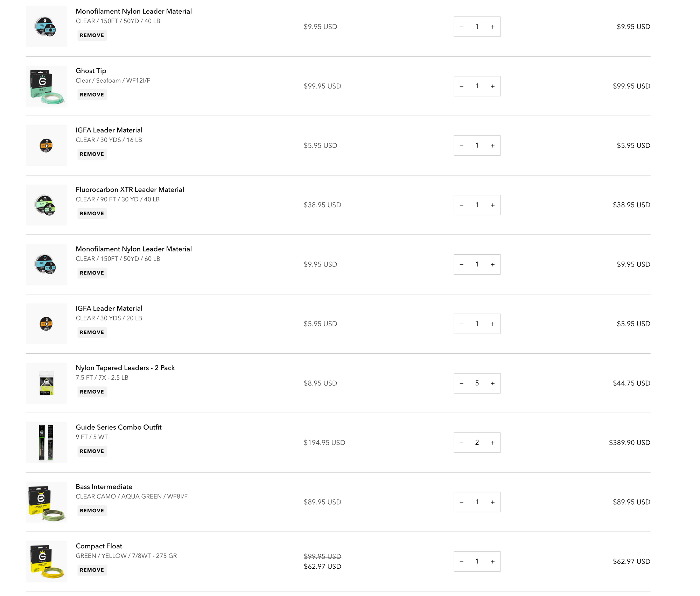Click quantity field for 20 LB IGFA Leader
The height and width of the screenshot is (596, 700).
(477, 324)
